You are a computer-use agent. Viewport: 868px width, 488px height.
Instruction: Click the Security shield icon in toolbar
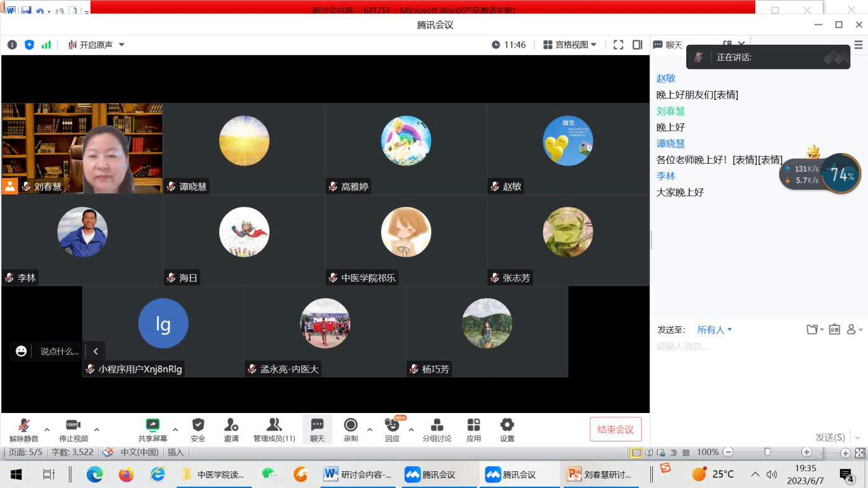pos(198,429)
